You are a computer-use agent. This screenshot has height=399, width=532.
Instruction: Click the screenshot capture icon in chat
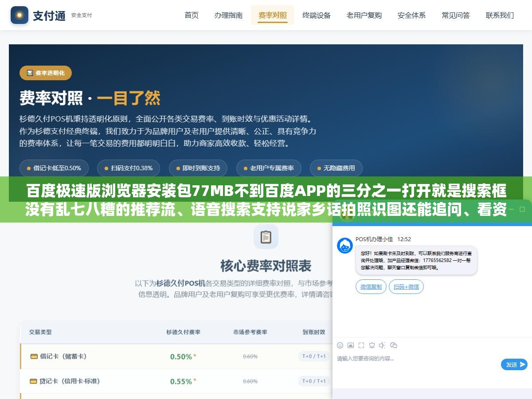(x=361, y=345)
